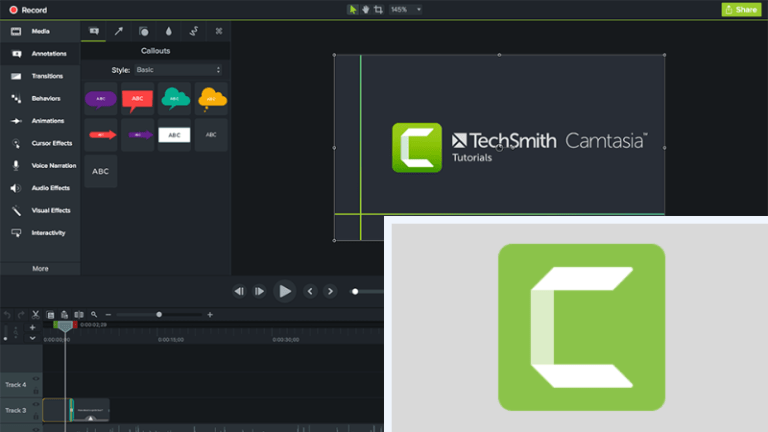Toggle the Track 4 lock
The width and height of the screenshot is (768, 432).
pos(36,391)
